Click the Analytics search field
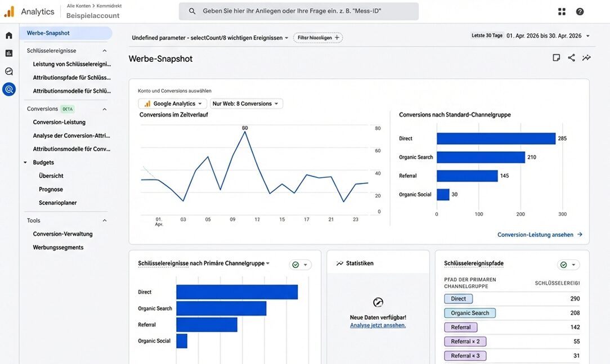 (x=298, y=11)
